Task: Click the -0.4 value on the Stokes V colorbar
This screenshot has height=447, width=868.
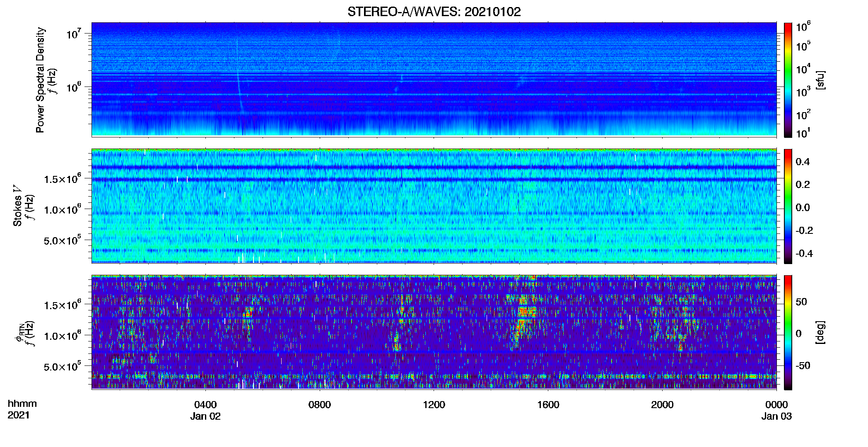Action: (x=804, y=253)
